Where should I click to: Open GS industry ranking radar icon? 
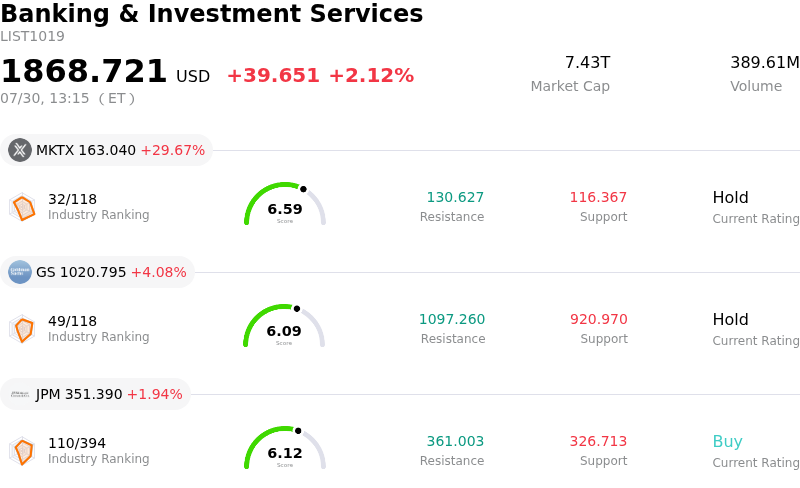[22, 329]
